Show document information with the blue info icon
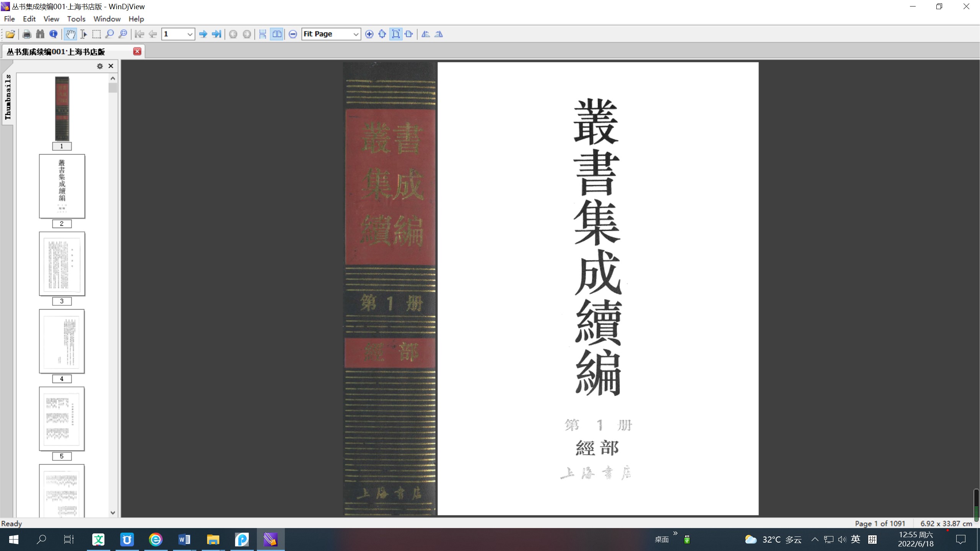The image size is (980, 551). 54,34
